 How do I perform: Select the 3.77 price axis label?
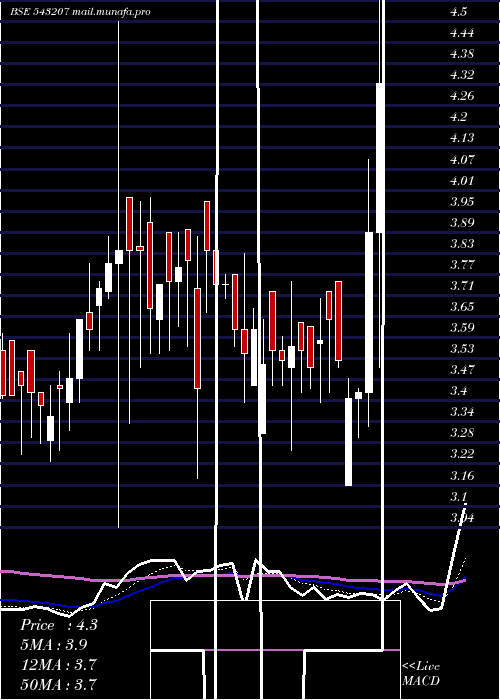[x=462, y=265]
